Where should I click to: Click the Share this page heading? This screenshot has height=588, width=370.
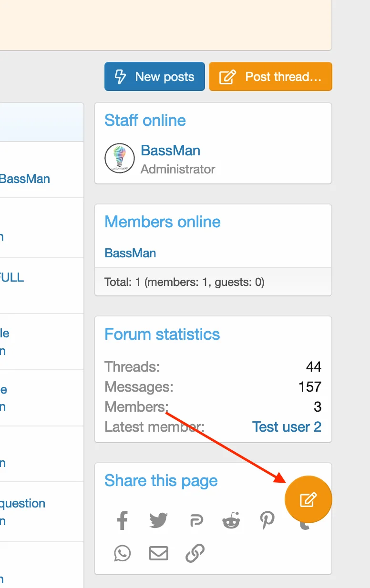[x=161, y=480]
